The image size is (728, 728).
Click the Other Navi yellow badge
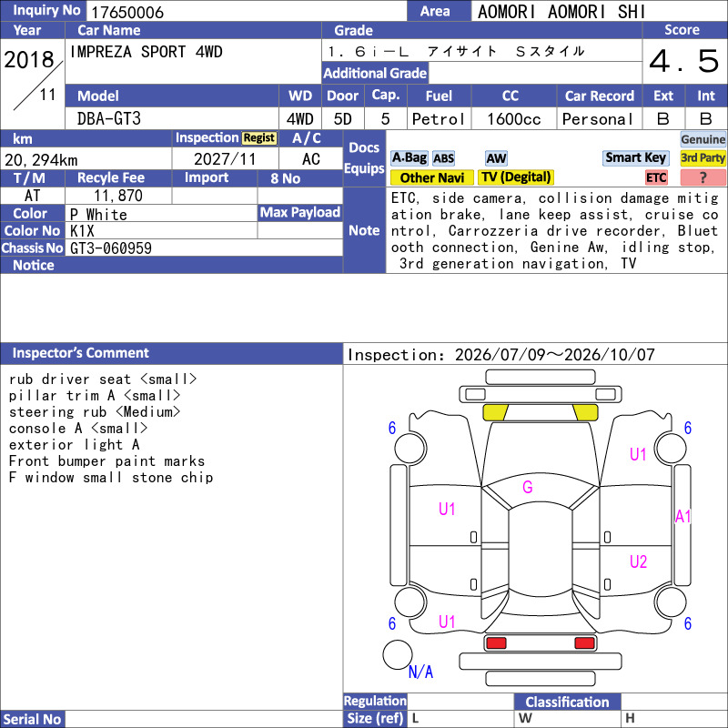431,177
